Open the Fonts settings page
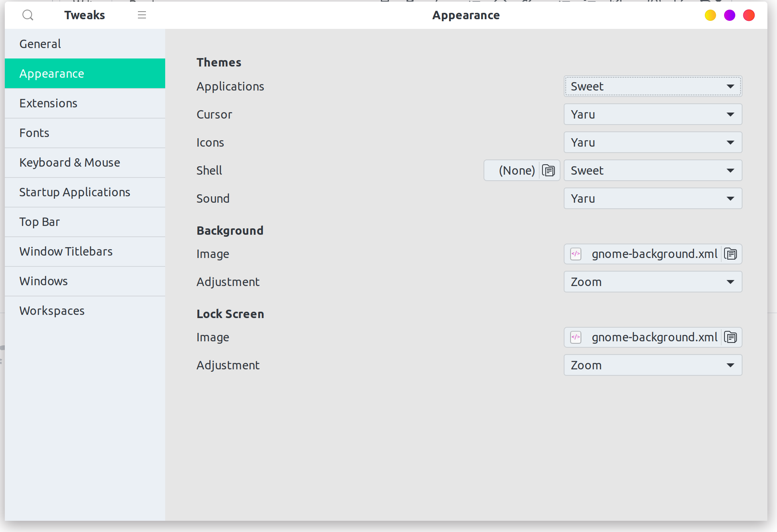Image resolution: width=777 pixels, height=532 pixels. [x=34, y=133]
